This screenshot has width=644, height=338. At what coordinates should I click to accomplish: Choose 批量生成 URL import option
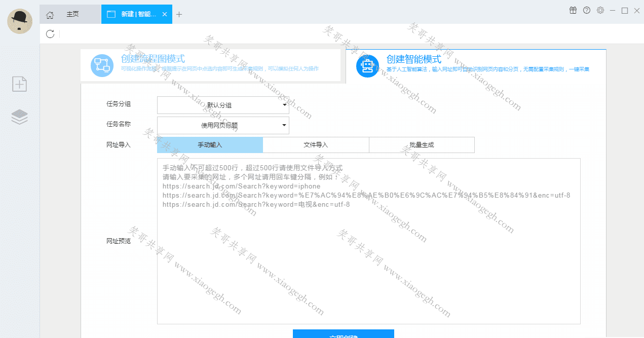pos(422,145)
